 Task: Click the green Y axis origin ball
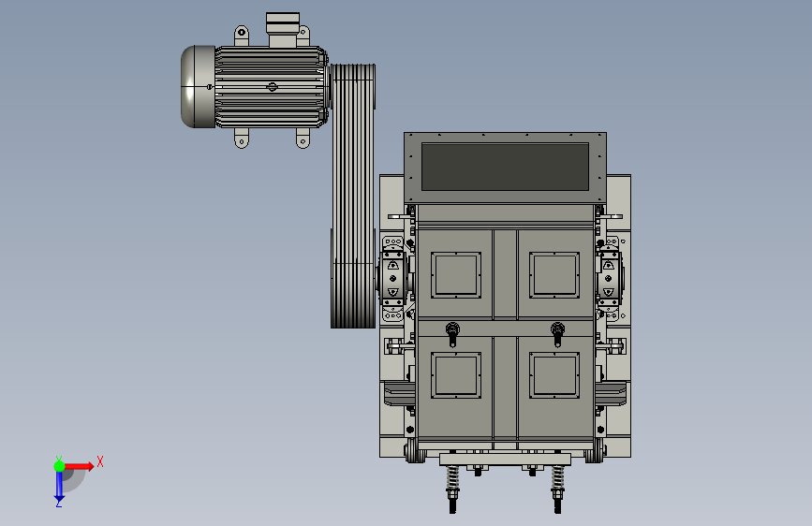tap(59, 466)
